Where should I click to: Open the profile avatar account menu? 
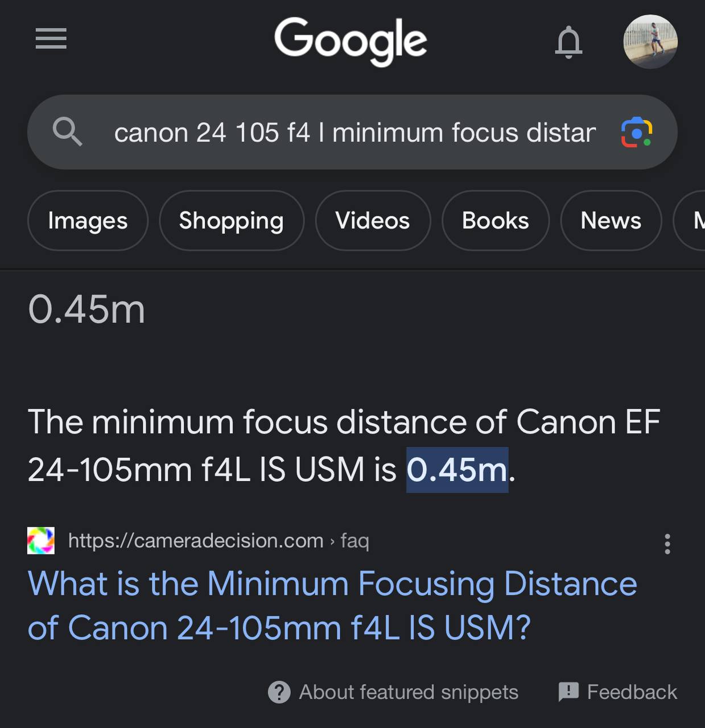click(x=650, y=42)
